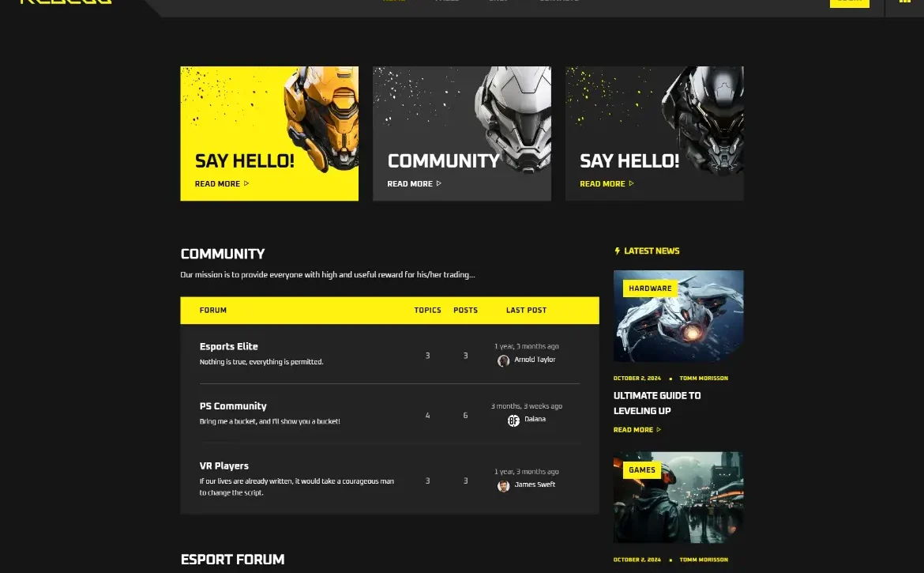Click the Esport Forum section heading
The image size is (924, 573).
[232, 560]
